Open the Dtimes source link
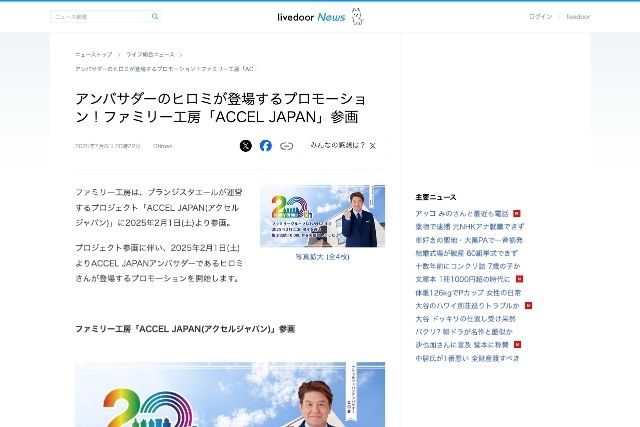 [x=162, y=146]
